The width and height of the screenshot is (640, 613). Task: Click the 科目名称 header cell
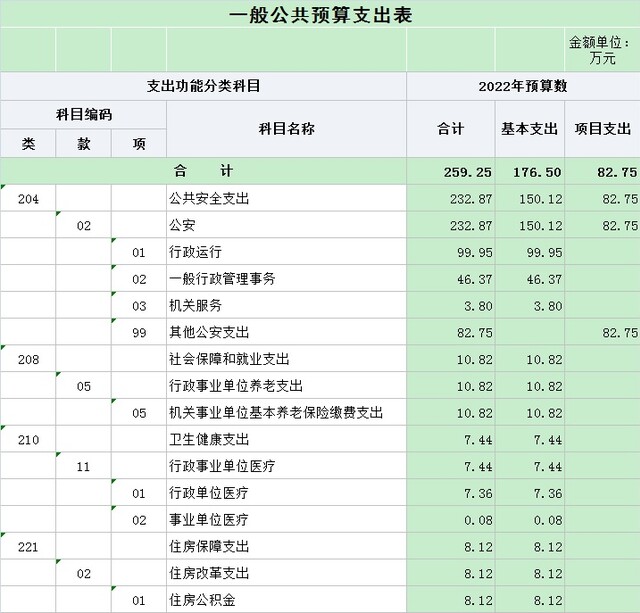coord(286,129)
